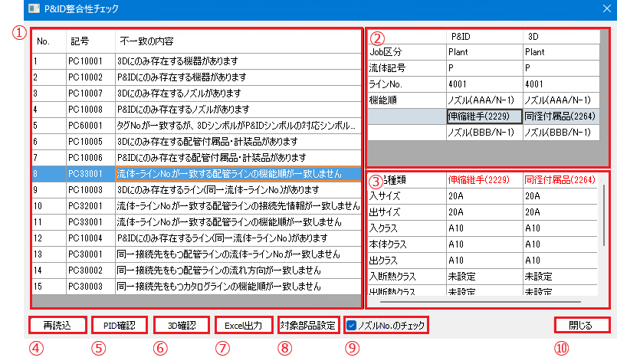Click the vertical scrollbar in properties panel
The height and width of the screenshot is (364, 617).
[605, 215]
